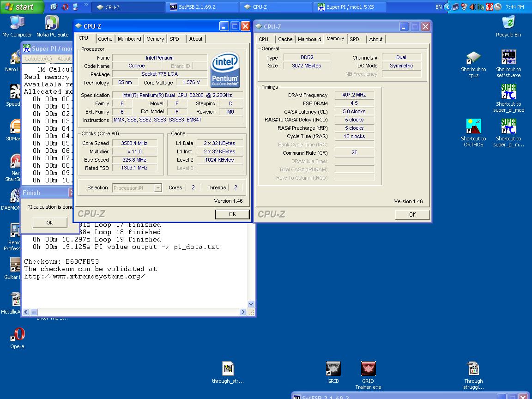Open Mainboard tab in right CPU-Z window
The width and height of the screenshot is (532, 399).
coord(309,39)
